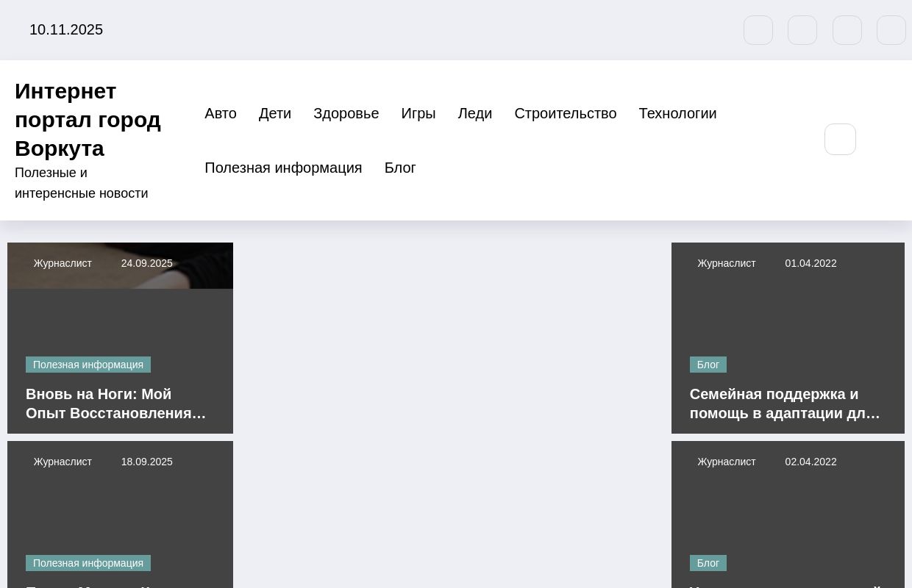Open the Блог navigation item
This screenshot has width=912, height=588.
pyautogui.click(x=400, y=168)
